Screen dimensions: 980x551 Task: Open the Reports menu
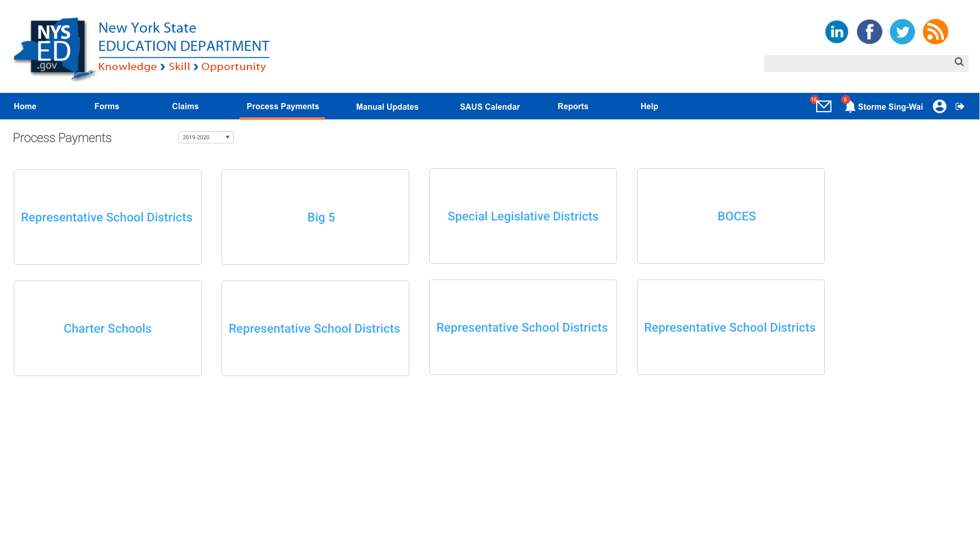(x=573, y=106)
